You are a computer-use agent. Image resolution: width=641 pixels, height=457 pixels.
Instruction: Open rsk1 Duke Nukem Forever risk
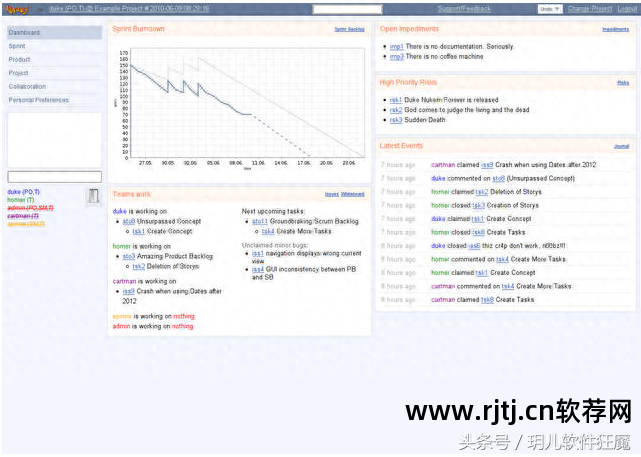coord(396,100)
